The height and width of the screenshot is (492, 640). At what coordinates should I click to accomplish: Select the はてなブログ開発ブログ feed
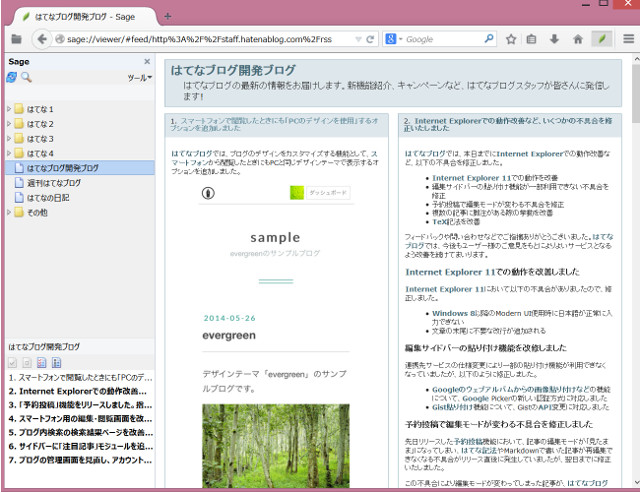(80, 168)
